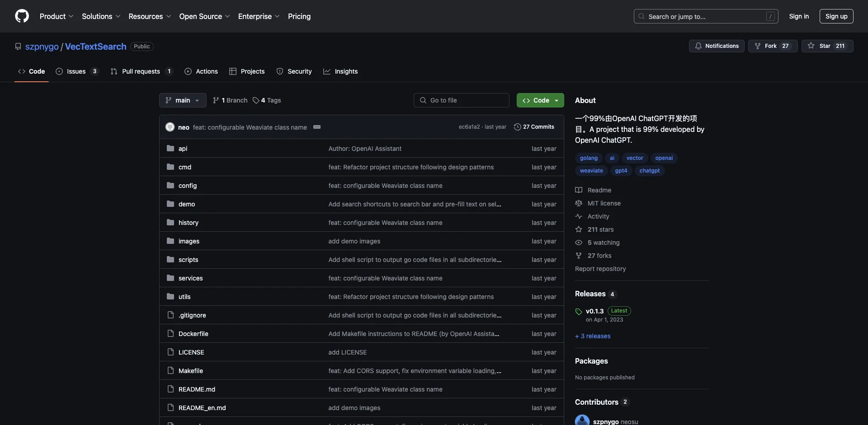Screen dimensions: 868x425
Task: Star the VecTextSearch repository
Action: pos(827,46)
